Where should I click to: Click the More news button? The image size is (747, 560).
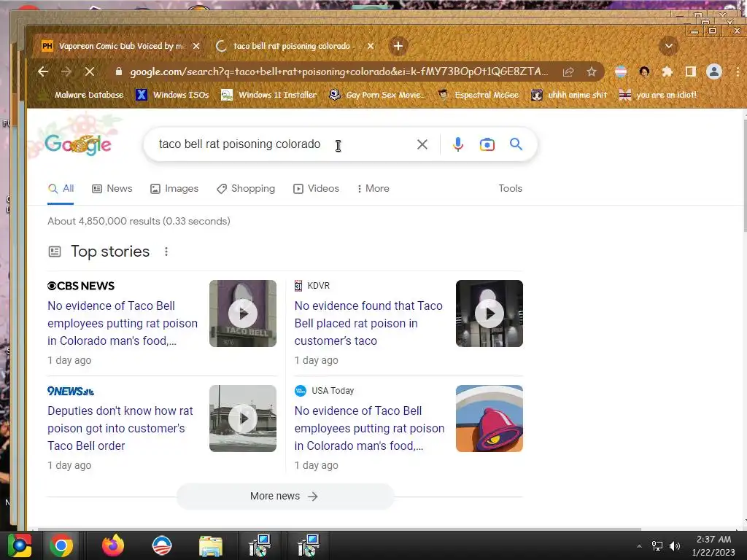(x=285, y=496)
